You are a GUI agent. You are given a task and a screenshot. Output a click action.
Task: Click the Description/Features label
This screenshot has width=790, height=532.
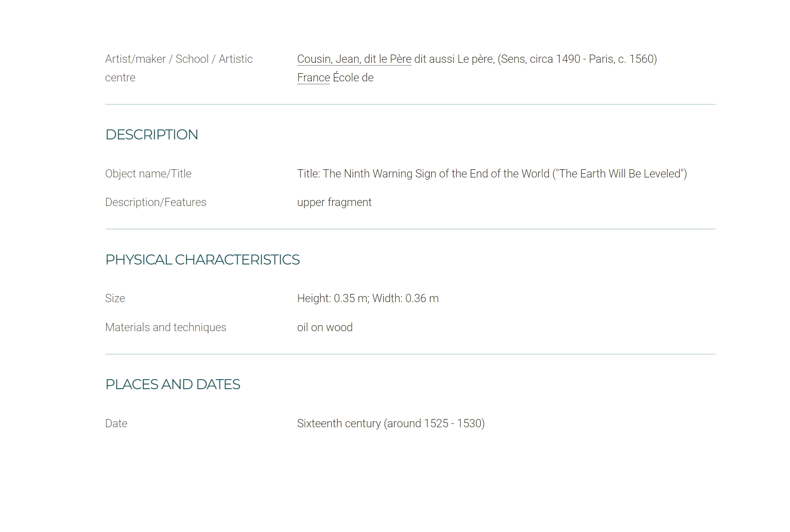155,202
